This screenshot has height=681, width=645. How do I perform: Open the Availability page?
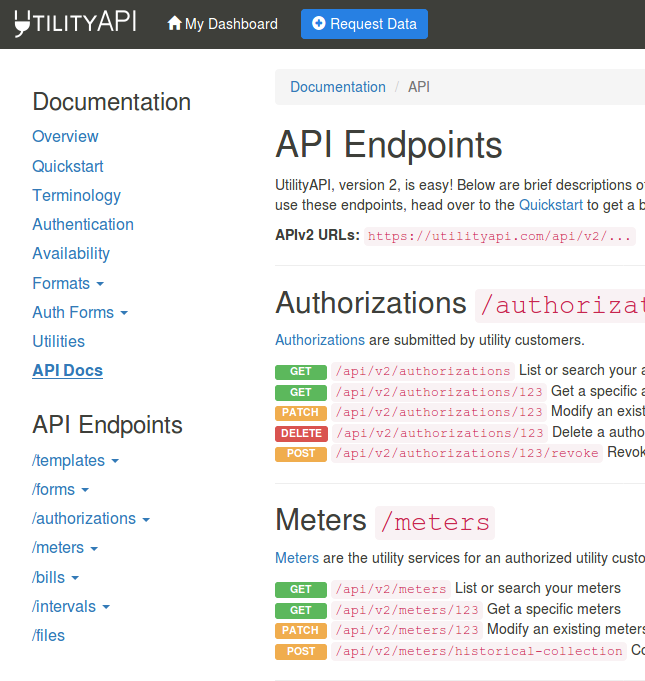coord(71,254)
